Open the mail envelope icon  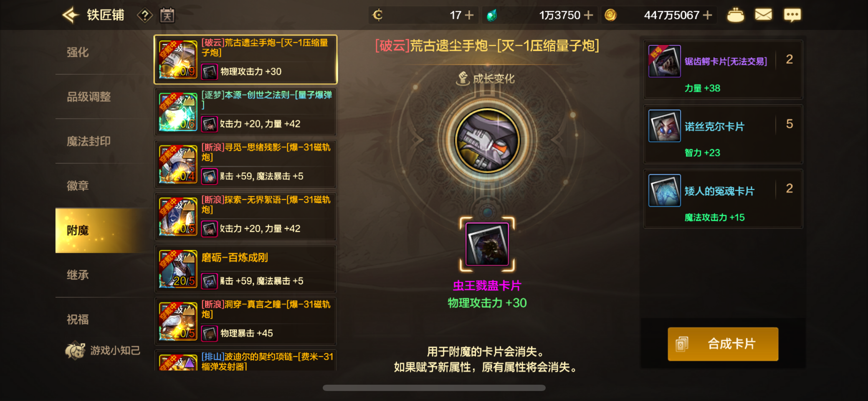click(763, 15)
